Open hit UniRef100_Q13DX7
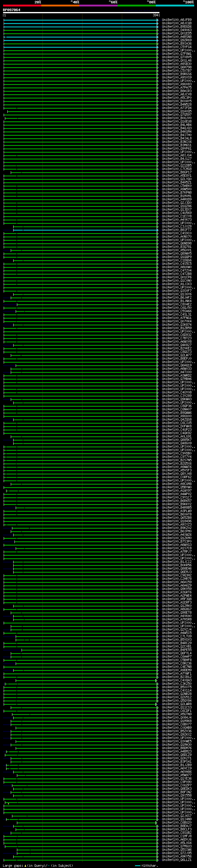The image size is (197, 868). coord(176,210)
